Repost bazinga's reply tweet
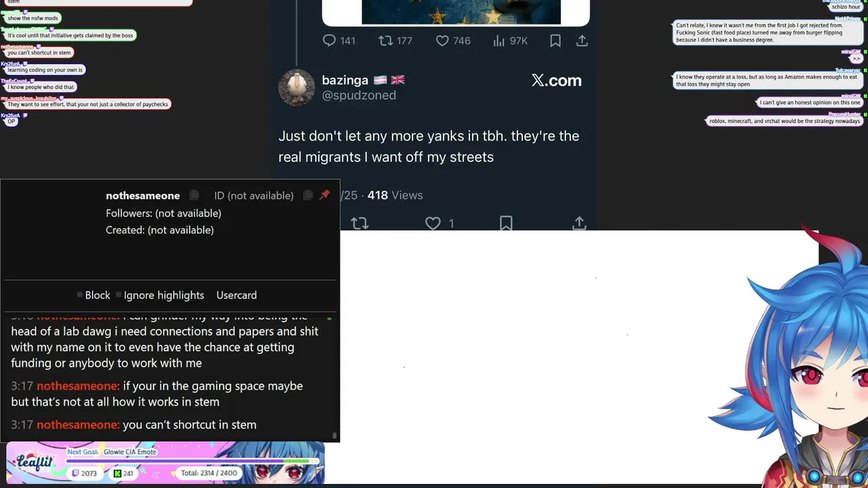This screenshot has width=868, height=488. [359, 223]
